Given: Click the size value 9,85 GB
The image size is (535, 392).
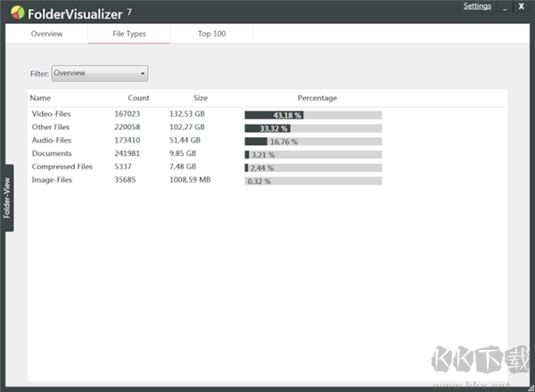Looking at the screenshot, I should (x=183, y=153).
